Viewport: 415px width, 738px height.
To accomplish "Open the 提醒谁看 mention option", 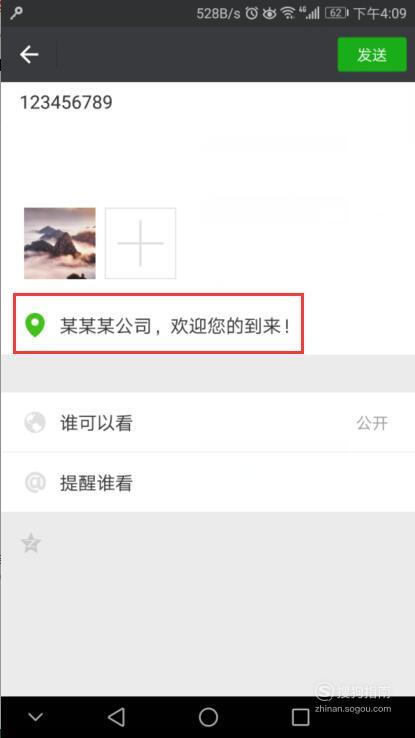I will click(208, 482).
